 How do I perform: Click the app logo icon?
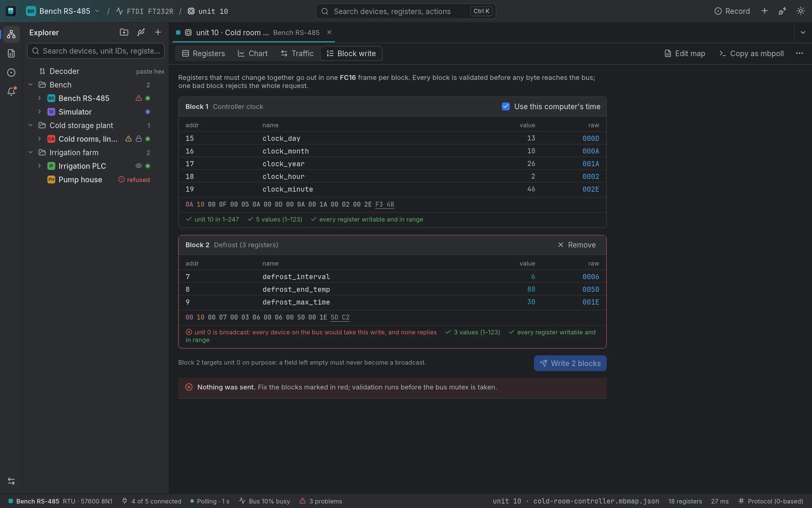11,11
